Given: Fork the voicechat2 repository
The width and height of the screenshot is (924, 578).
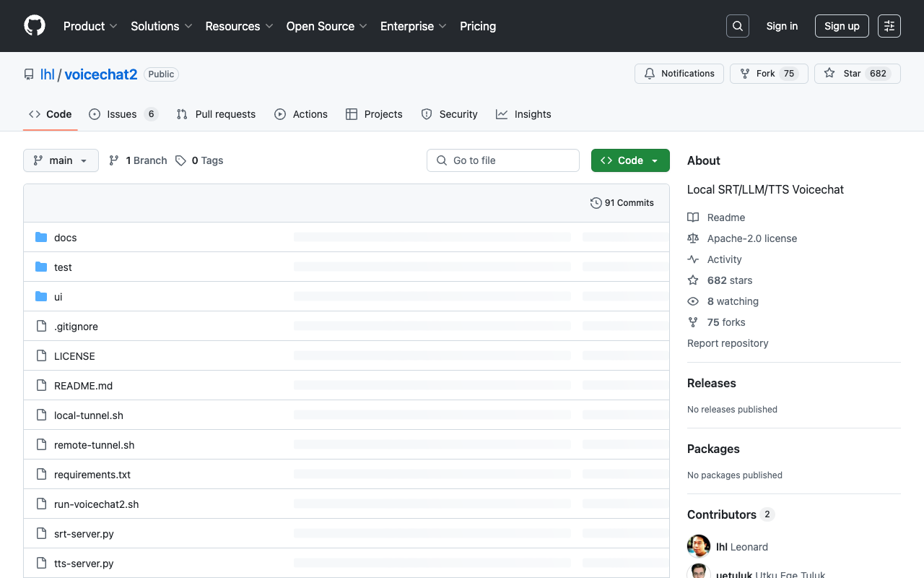Looking at the screenshot, I should tap(769, 74).
